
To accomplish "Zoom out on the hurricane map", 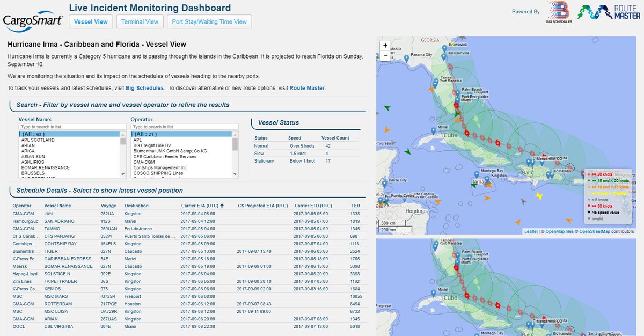I will 385,56.
